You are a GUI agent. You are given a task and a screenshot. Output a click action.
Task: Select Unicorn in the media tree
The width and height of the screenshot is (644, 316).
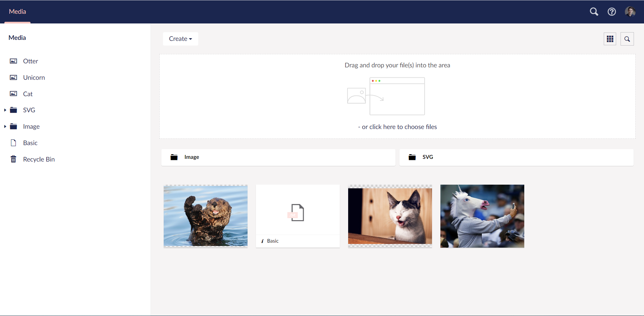[34, 77]
